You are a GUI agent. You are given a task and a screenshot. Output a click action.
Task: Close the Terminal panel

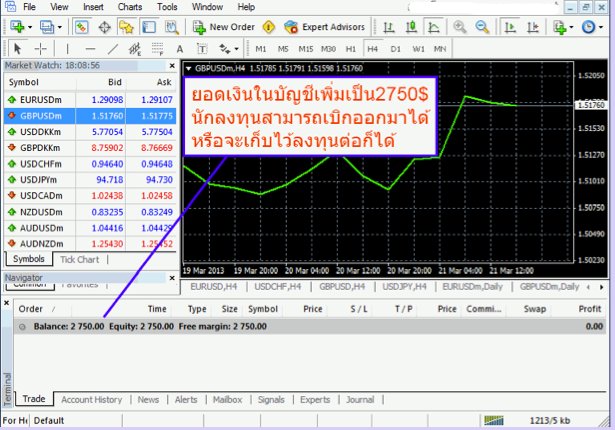point(7,303)
